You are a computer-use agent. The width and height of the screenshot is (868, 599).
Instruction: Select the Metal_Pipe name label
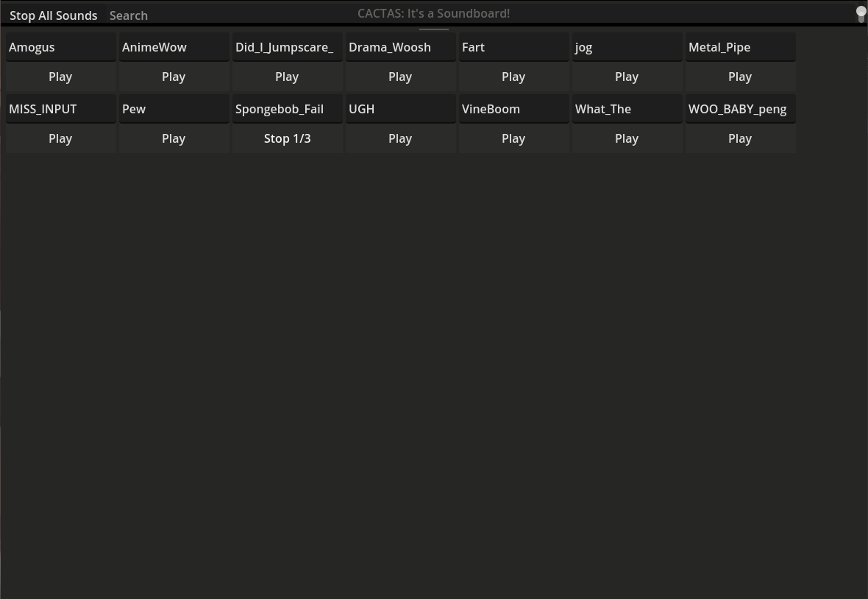740,47
